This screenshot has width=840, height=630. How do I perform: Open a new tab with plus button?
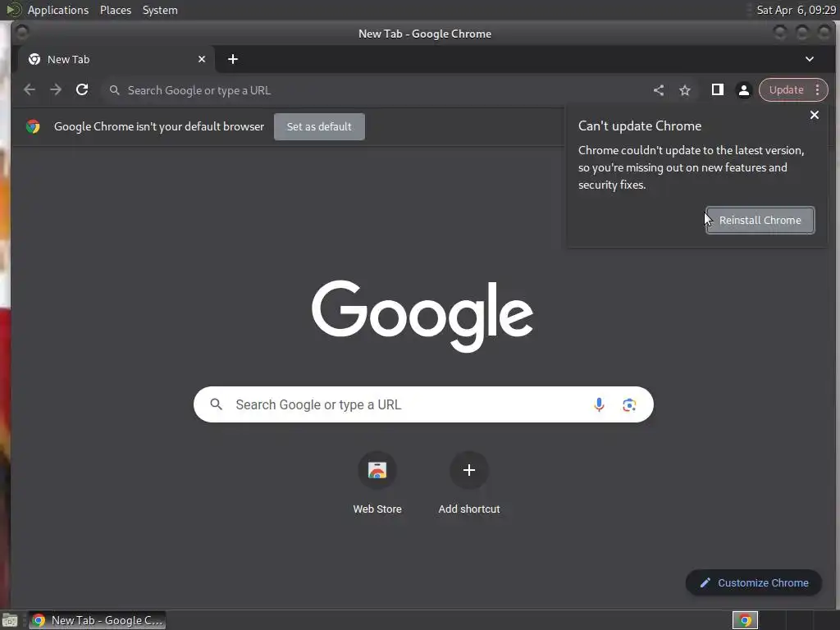232,59
